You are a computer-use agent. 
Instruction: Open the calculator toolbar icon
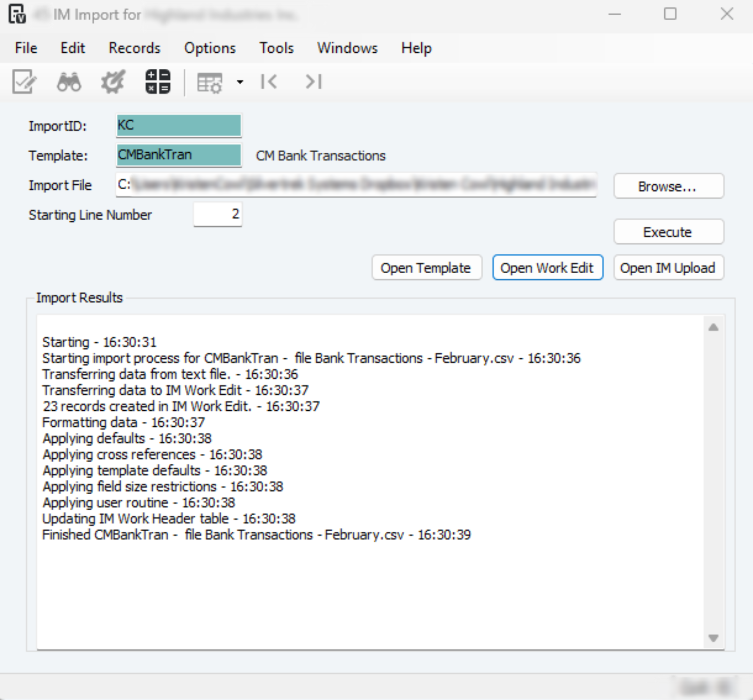click(x=158, y=82)
